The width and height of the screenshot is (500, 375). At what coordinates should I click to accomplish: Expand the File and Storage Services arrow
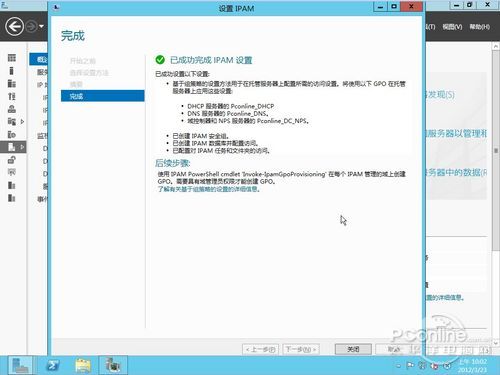[22, 122]
